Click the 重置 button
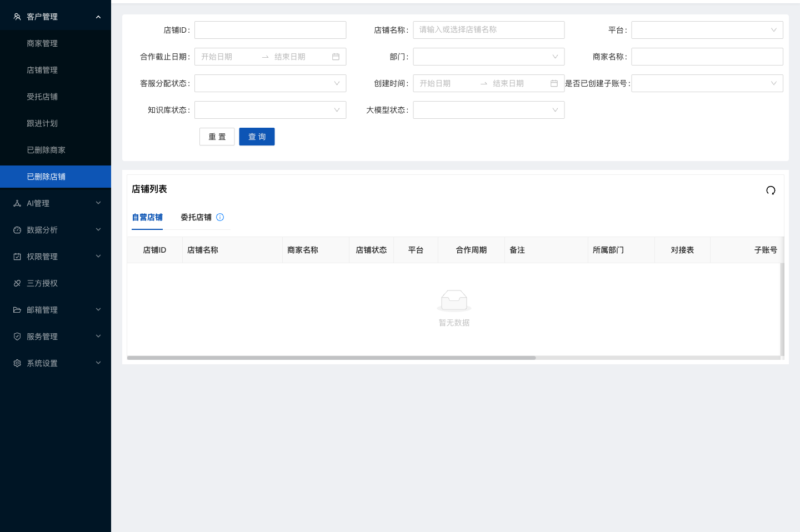800x532 pixels. pos(217,137)
